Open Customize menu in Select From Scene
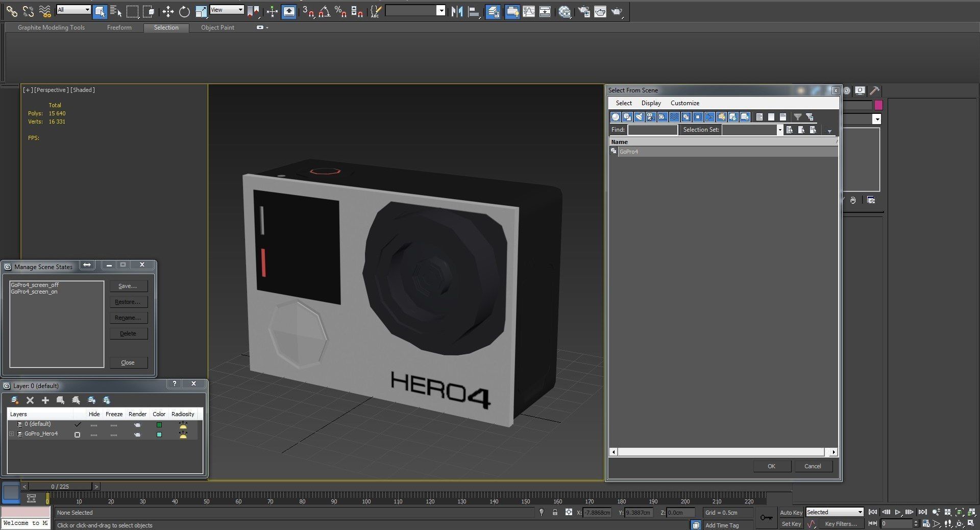The image size is (980, 530). click(685, 103)
